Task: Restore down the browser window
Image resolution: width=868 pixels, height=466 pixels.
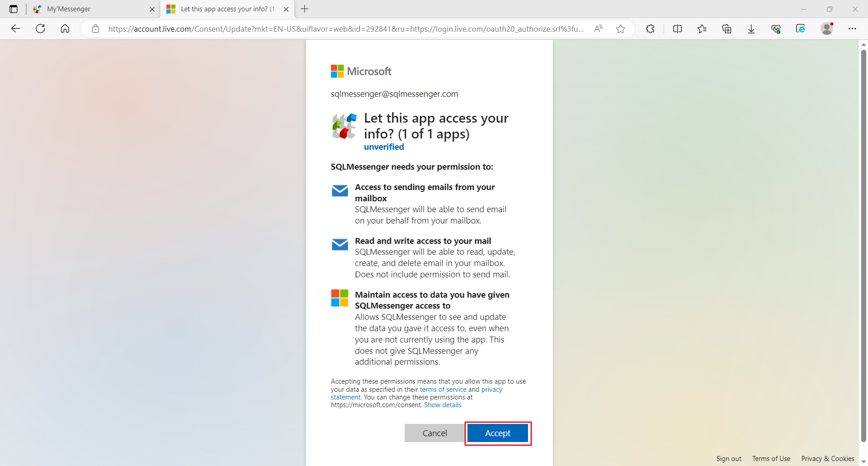Action: [830, 9]
